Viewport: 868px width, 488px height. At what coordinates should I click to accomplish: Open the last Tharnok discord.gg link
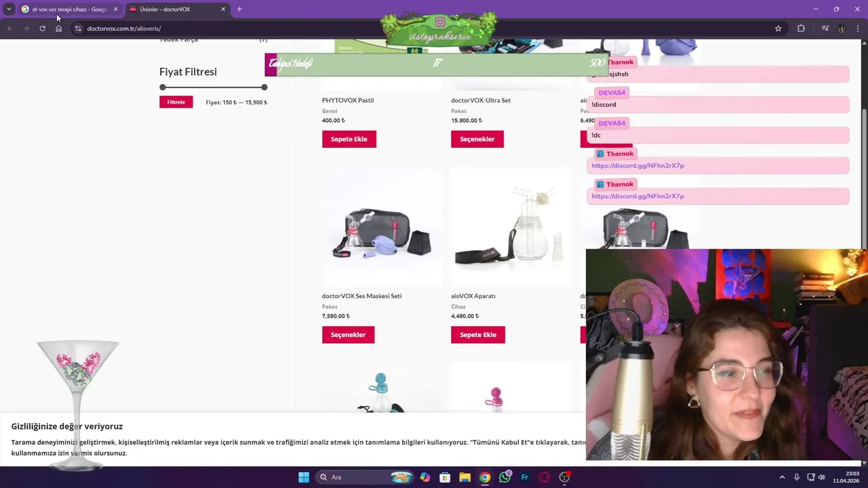click(637, 196)
